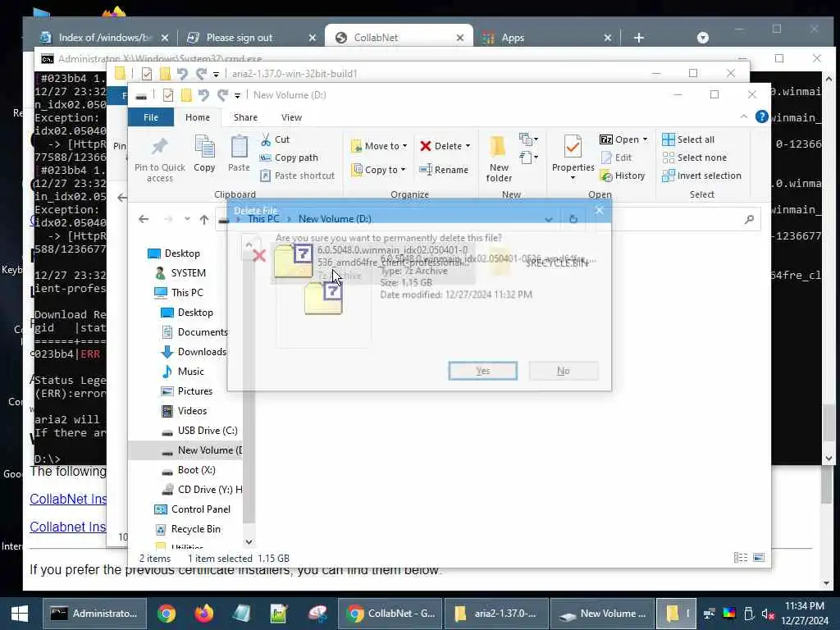840x630 pixels.
Task: Open the Administrator cmd taskbar button
Action: [x=94, y=614]
